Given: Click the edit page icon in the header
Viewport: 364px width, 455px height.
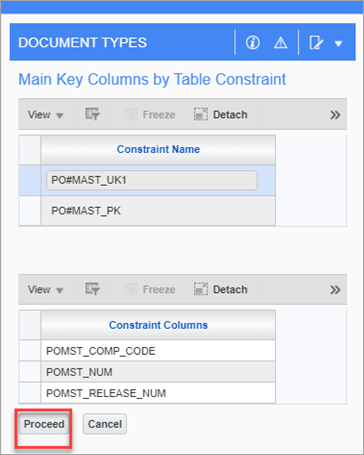Looking at the screenshot, I should pyautogui.click(x=316, y=43).
